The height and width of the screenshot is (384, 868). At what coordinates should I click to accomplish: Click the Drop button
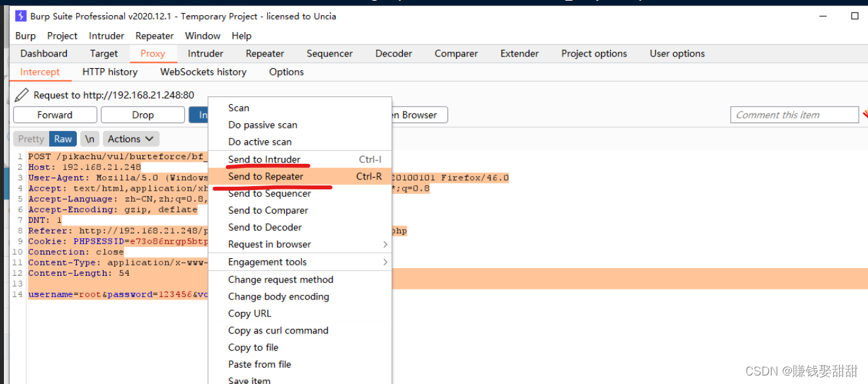click(143, 115)
